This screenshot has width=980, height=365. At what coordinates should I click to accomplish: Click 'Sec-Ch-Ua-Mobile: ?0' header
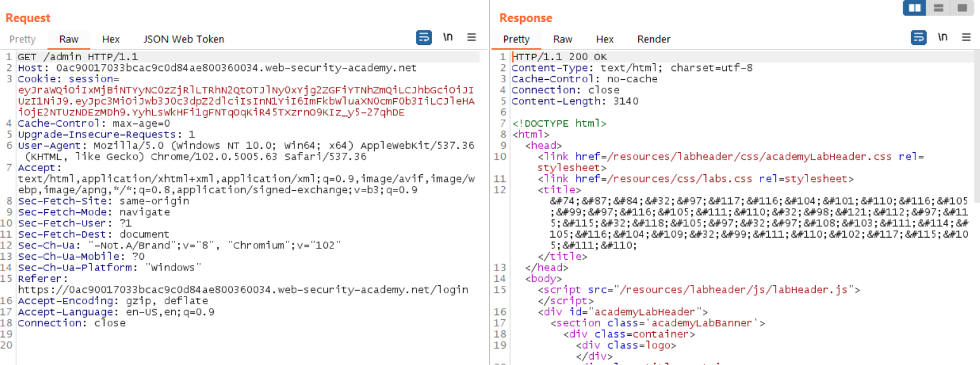click(x=81, y=257)
